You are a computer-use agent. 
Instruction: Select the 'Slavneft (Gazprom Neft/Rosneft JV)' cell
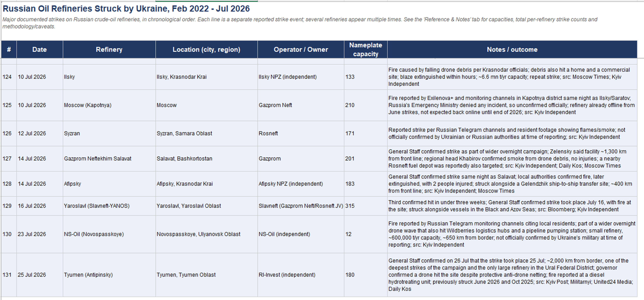301,206
